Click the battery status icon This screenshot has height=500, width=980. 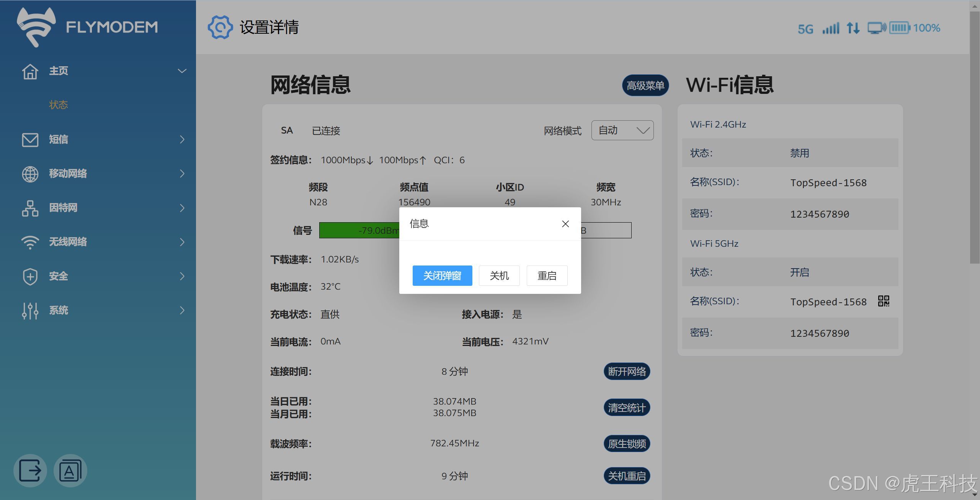[900, 28]
